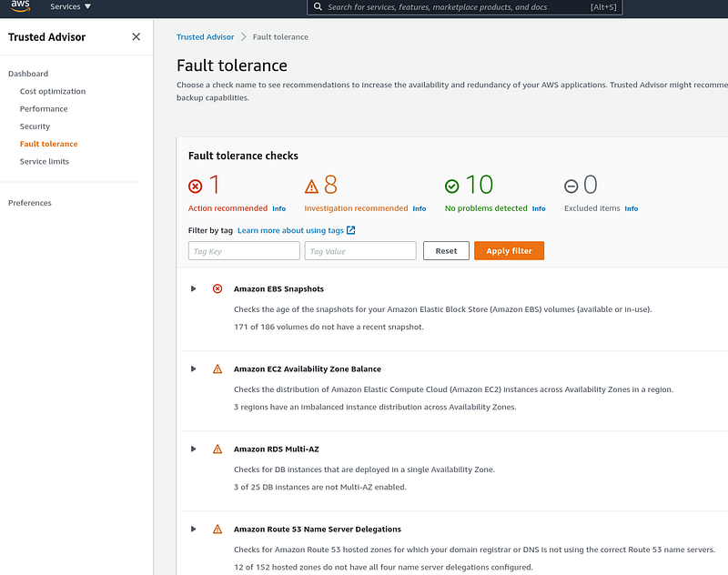728x575 pixels.
Task: Click the Tag Value input field
Action: (x=360, y=250)
